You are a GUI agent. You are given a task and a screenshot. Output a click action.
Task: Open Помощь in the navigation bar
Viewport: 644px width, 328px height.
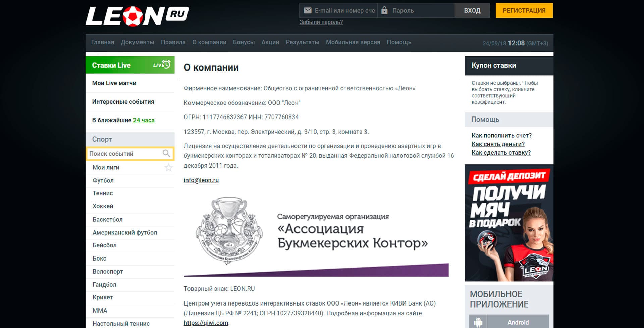(x=399, y=42)
